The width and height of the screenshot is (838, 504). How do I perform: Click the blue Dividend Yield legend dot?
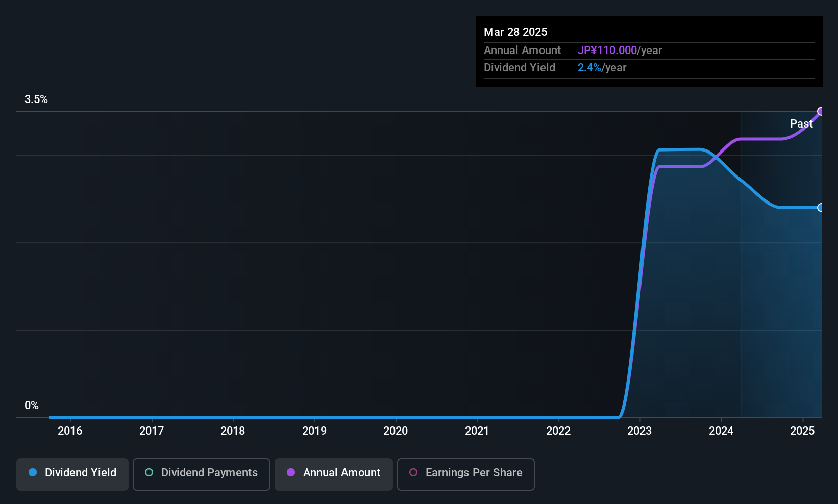[x=33, y=472]
